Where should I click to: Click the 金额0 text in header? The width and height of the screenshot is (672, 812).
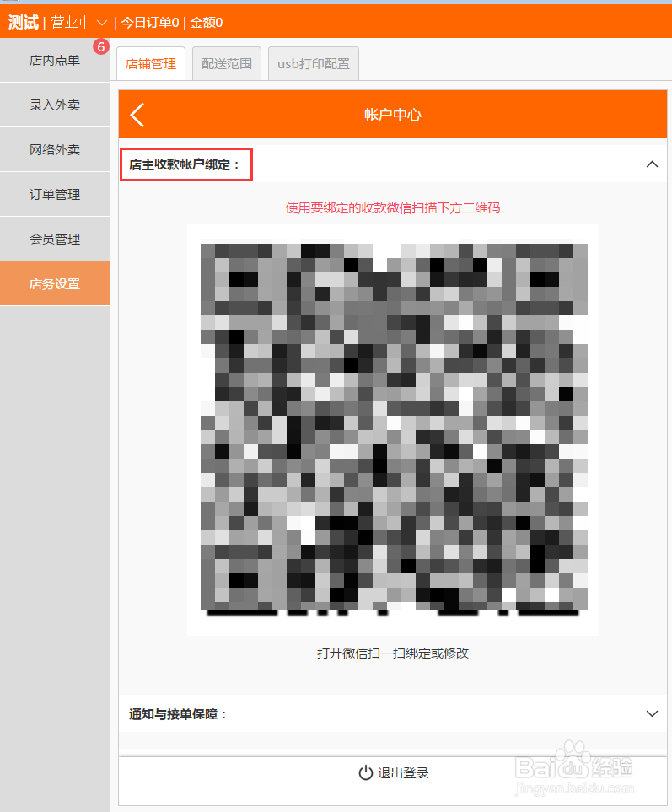(x=206, y=22)
